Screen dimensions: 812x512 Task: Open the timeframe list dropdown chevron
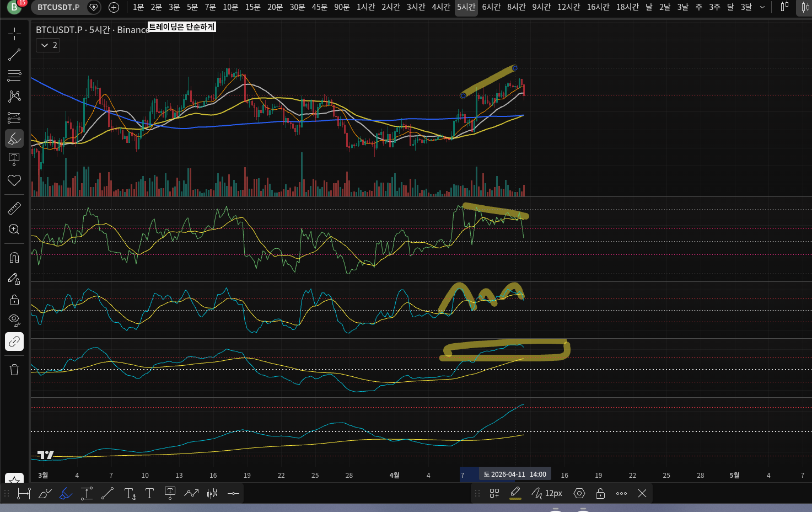[762, 7]
